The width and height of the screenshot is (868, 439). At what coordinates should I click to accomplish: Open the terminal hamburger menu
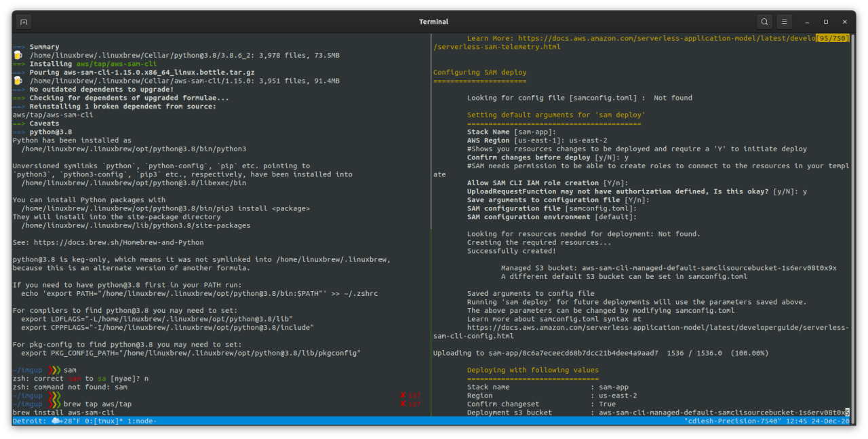coord(784,22)
